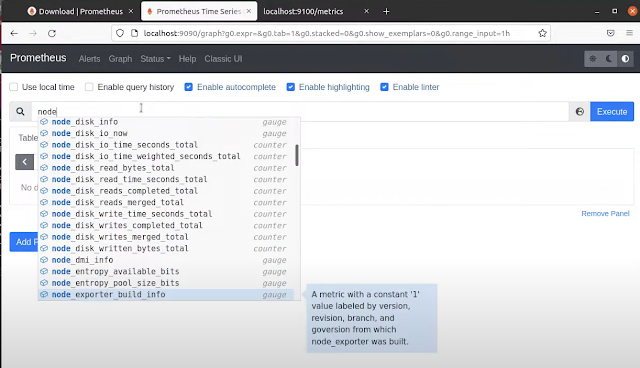Select the Table tab in the panel

(x=28, y=138)
